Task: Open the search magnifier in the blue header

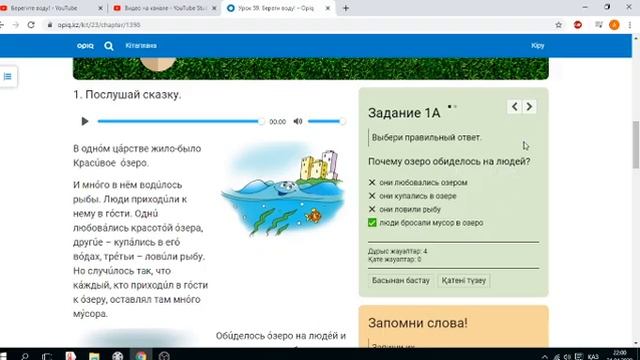Action: [109, 46]
